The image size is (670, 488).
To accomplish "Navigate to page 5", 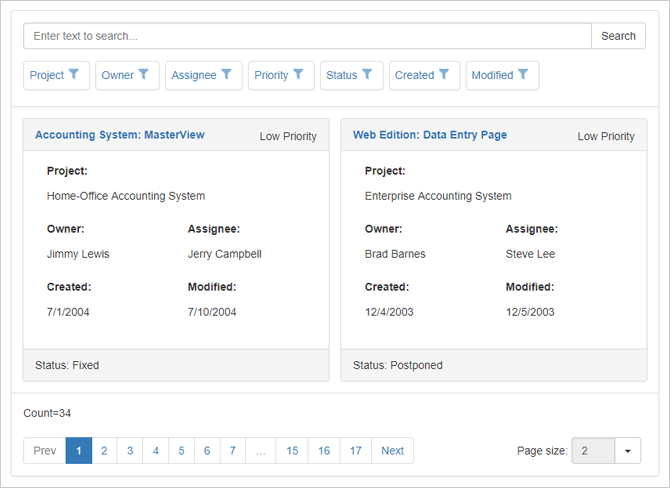I will (181, 451).
